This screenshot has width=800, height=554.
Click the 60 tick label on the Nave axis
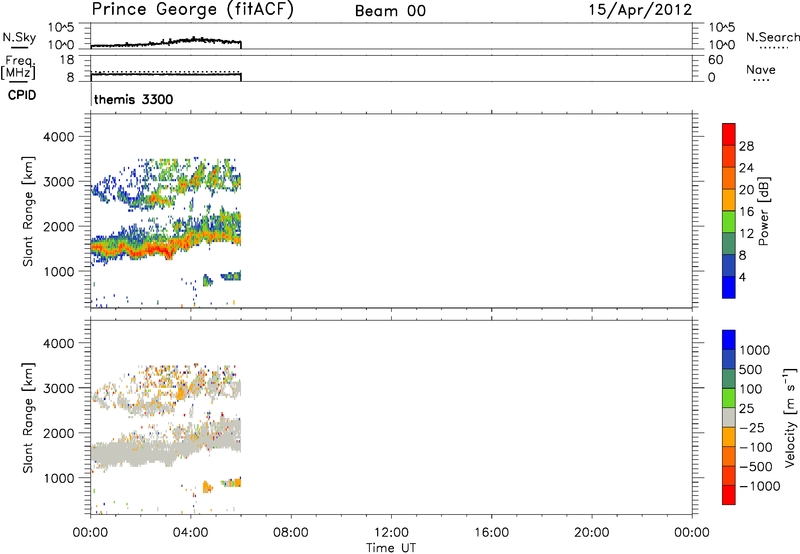tap(715, 60)
